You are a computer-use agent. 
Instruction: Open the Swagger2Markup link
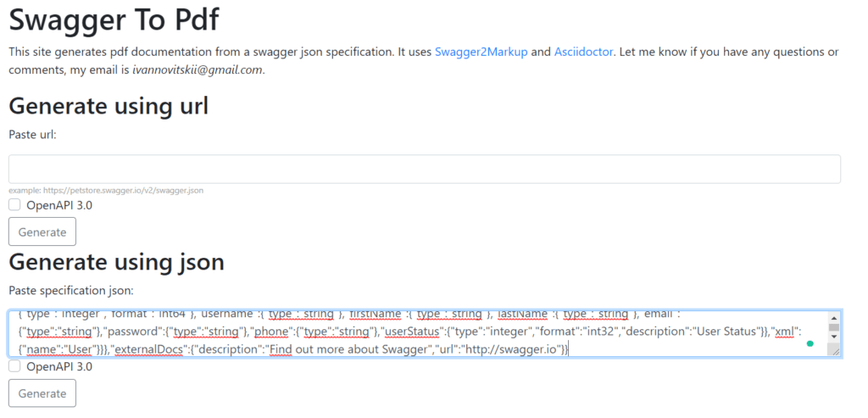click(x=481, y=52)
